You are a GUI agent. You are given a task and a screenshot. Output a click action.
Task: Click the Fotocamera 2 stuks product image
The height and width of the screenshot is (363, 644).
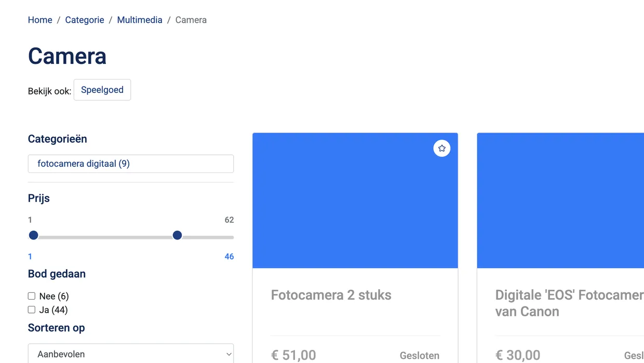355,200
